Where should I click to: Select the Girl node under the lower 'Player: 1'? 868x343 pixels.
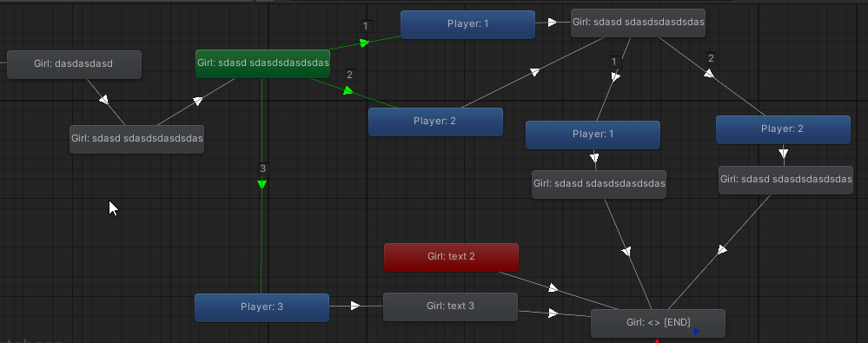click(x=599, y=184)
